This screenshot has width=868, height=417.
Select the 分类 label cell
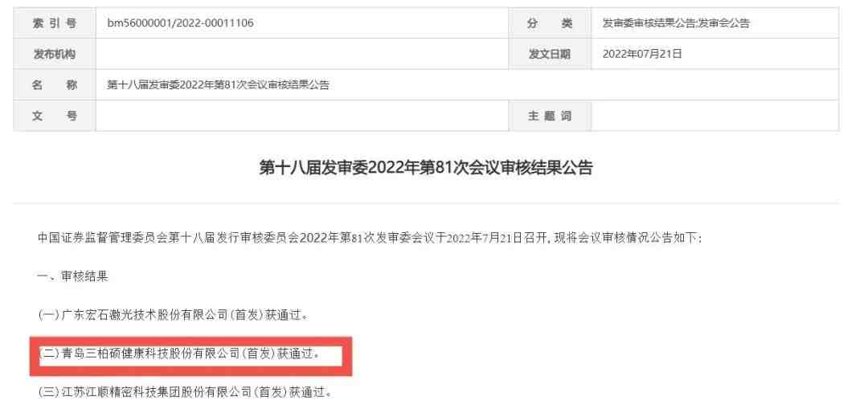pyautogui.click(x=550, y=23)
